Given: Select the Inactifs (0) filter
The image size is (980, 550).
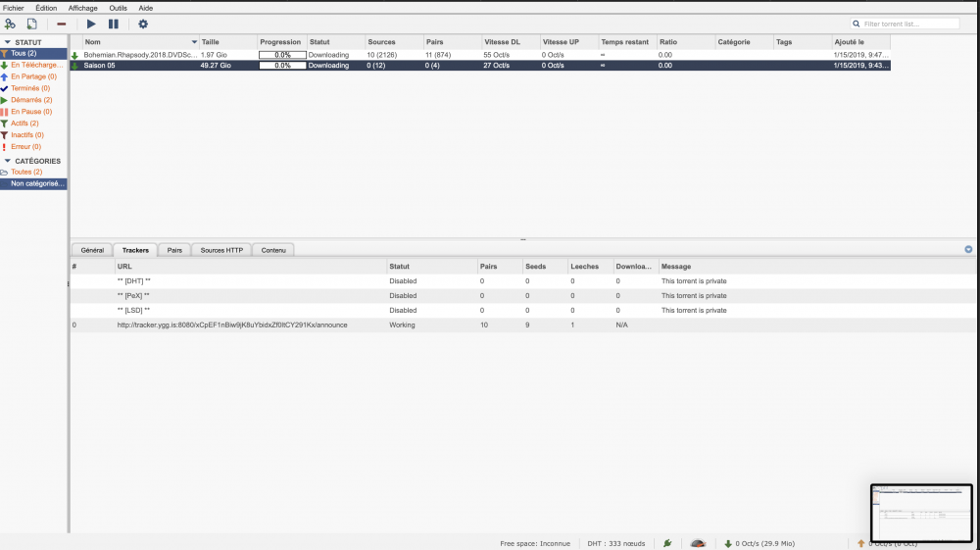Looking at the screenshot, I should coord(33,135).
